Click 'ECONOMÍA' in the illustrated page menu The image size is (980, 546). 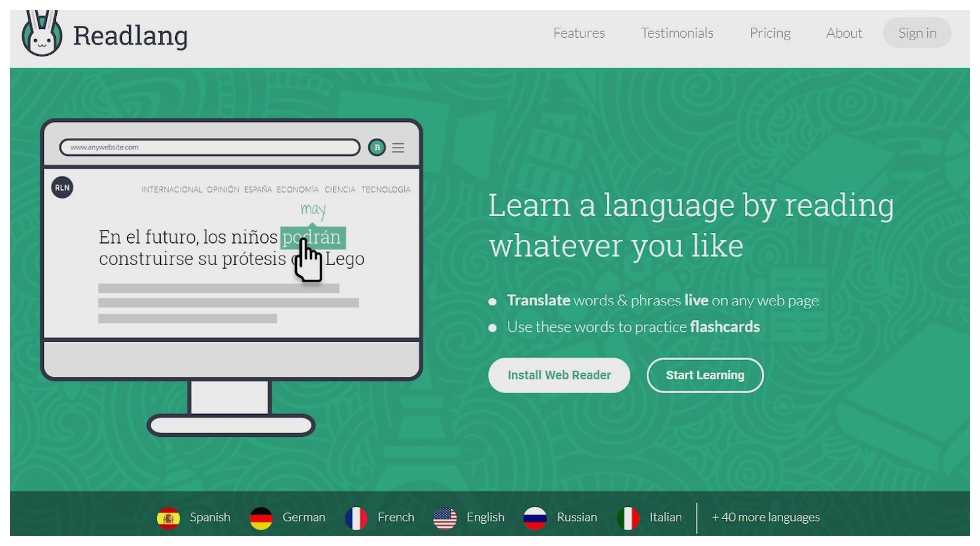coord(297,190)
